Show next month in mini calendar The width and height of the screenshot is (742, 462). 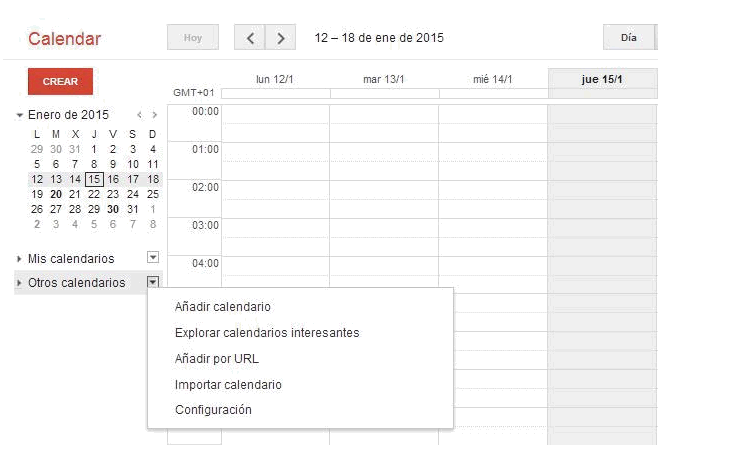tap(154, 115)
